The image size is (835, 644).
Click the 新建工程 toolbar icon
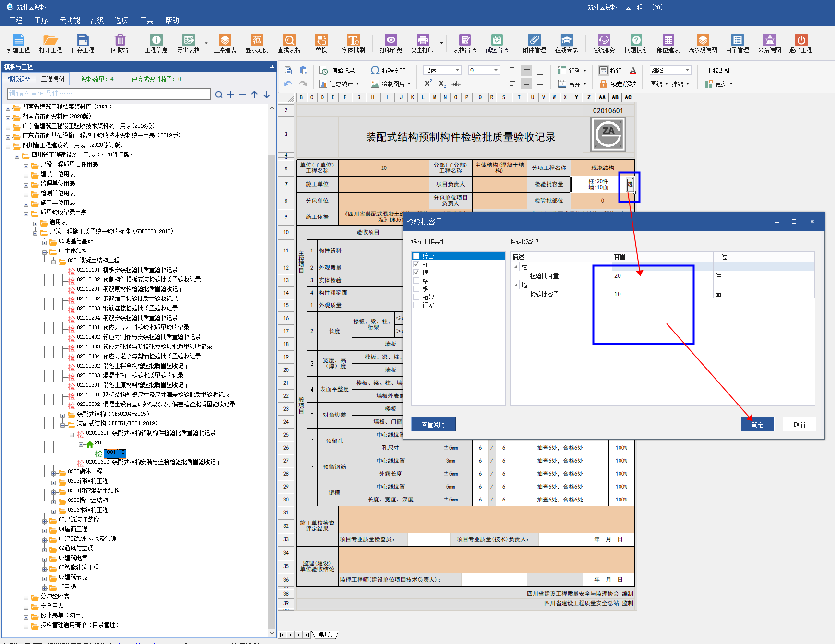pyautogui.click(x=18, y=44)
